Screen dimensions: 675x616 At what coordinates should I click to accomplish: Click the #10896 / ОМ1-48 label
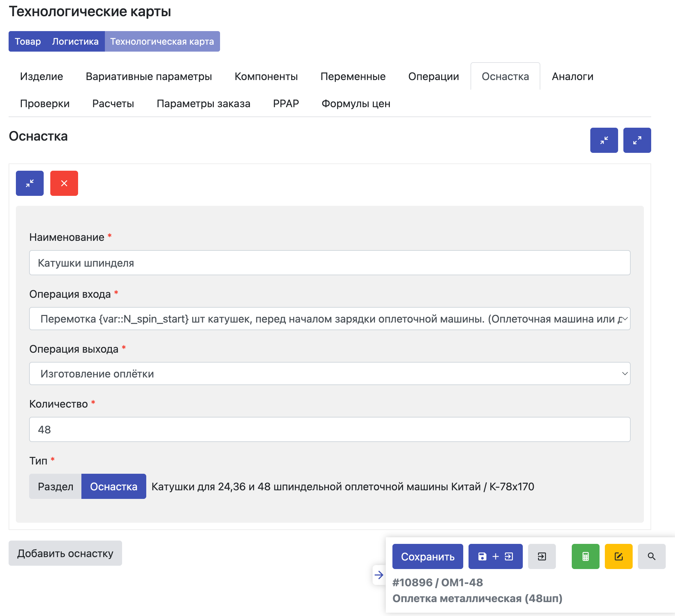(x=438, y=583)
